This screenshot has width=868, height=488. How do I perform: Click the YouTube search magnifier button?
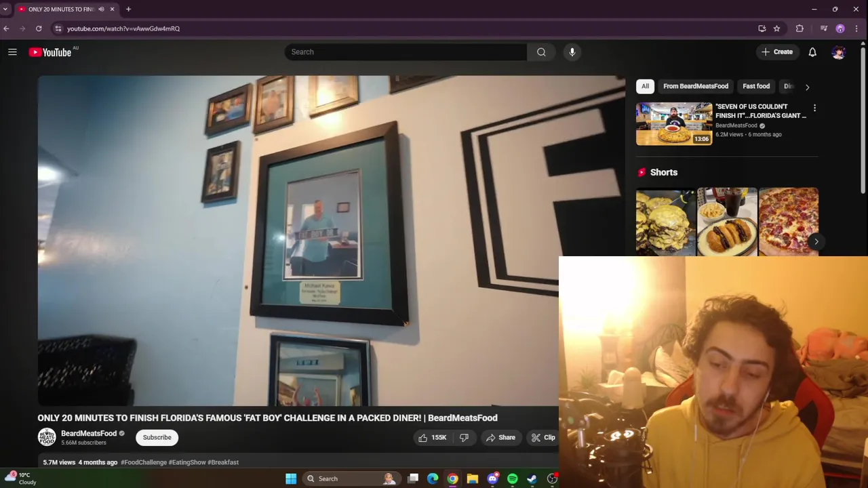pos(541,52)
